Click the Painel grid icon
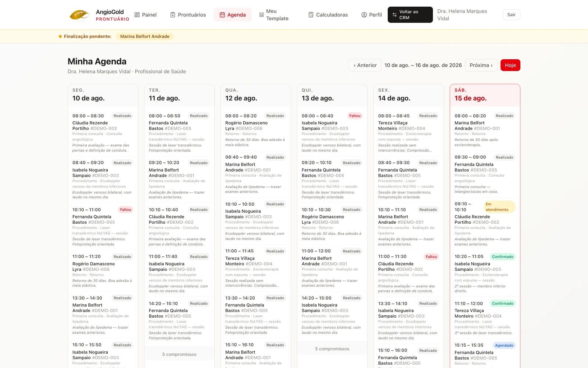 click(x=137, y=15)
